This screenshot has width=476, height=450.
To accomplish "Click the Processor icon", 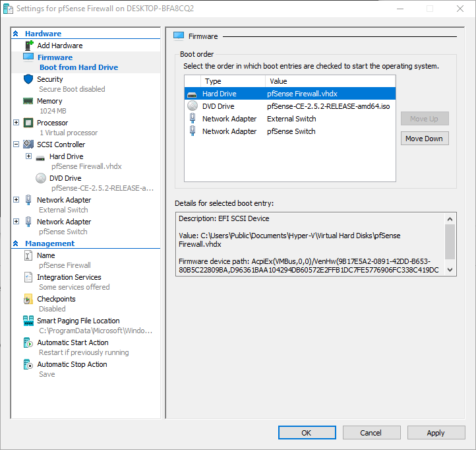I will coord(28,123).
